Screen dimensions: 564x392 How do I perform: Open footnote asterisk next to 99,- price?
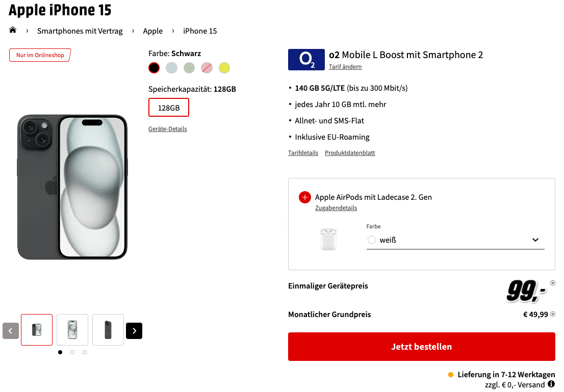click(553, 283)
